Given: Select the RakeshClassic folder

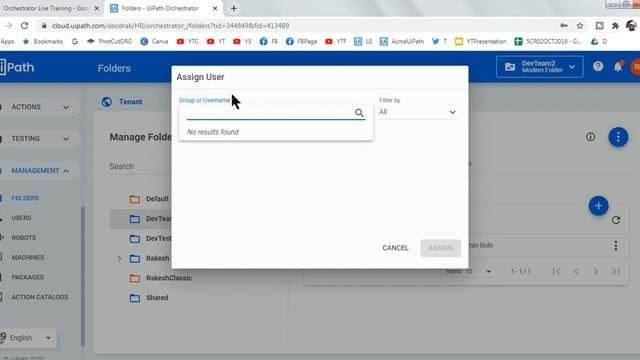Looking at the screenshot, I should click(169, 278).
